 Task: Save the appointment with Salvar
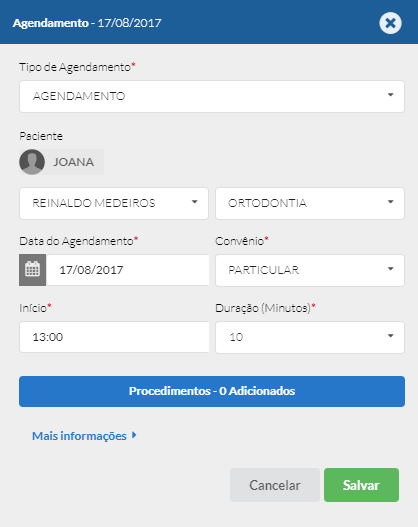point(361,485)
